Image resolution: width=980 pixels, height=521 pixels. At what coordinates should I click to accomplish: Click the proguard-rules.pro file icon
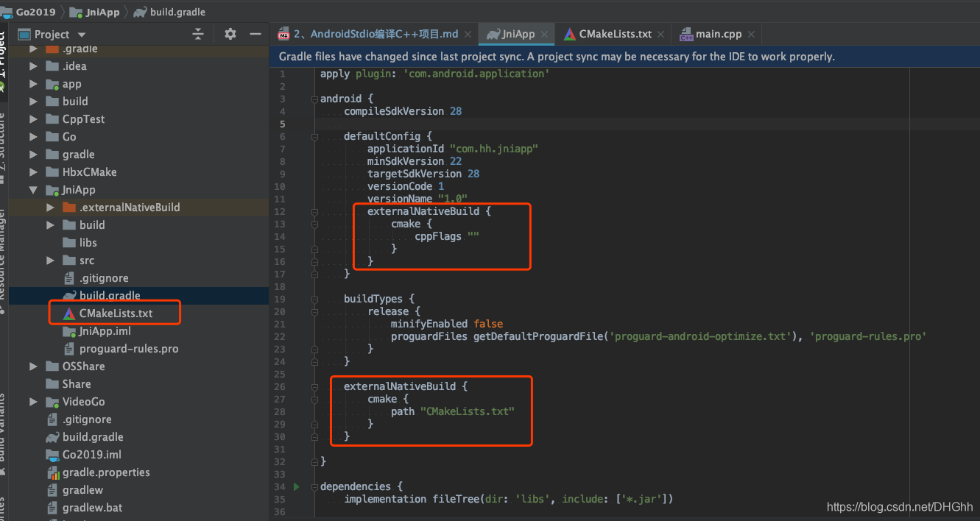pyautogui.click(x=69, y=349)
